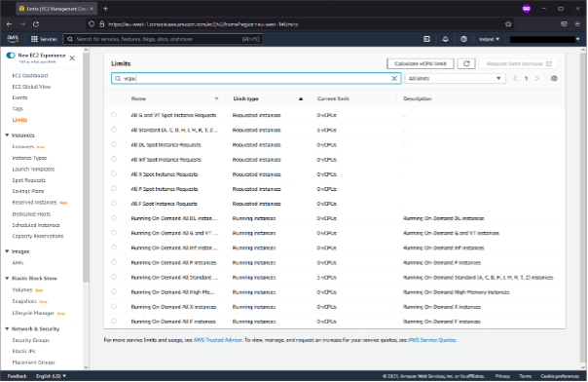Open the CloudShell icon in the header
Viewport: 588px width, 382px height.
tap(426, 39)
